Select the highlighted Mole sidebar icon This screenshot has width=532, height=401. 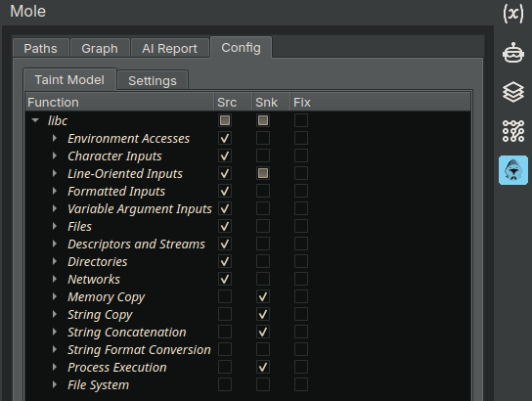pos(513,170)
